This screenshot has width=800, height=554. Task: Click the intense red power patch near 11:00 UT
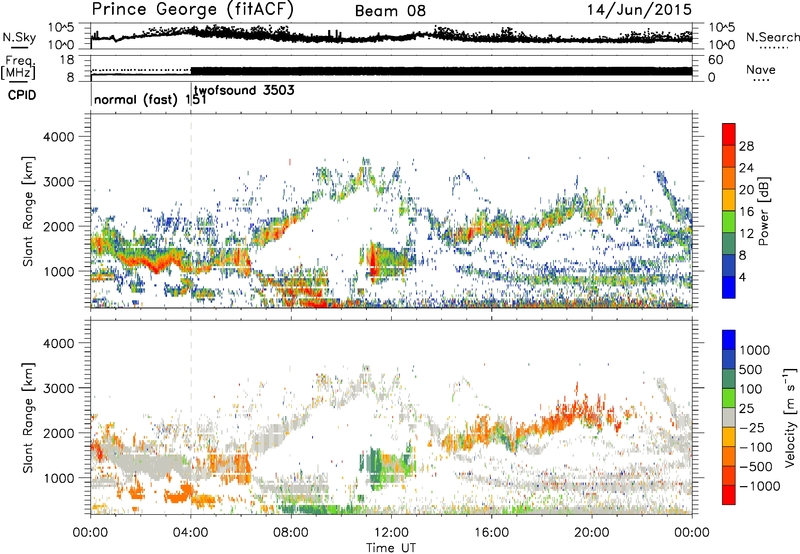372,263
